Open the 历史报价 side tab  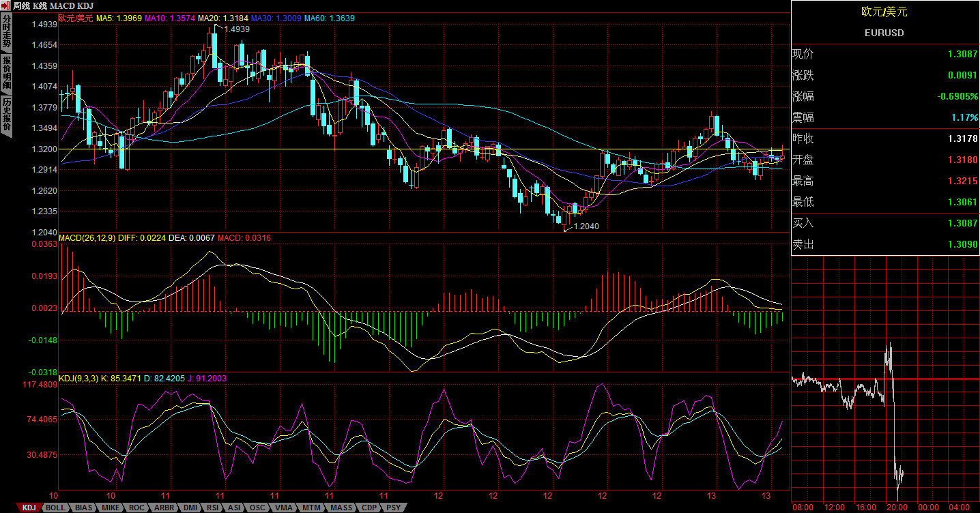[6, 114]
